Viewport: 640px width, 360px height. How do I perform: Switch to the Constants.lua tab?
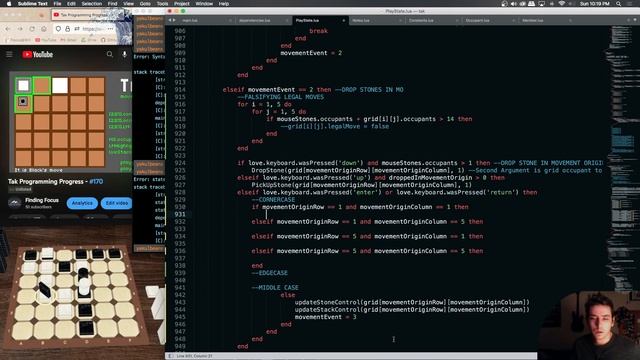click(x=433, y=20)
